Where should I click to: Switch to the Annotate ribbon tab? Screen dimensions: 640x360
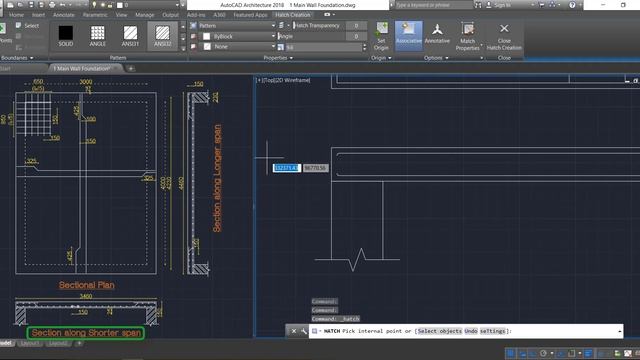[64, 15]
